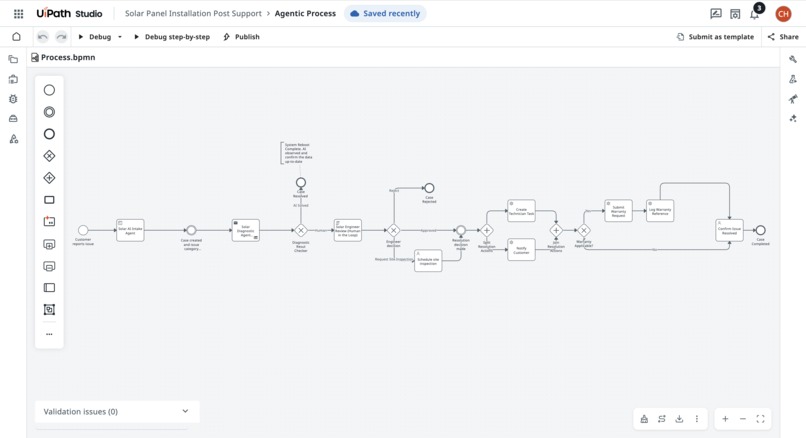Viewport: 806px width, 438px height.
Task: Select the parallel gateway tool in palette
Action: [49, 178]
